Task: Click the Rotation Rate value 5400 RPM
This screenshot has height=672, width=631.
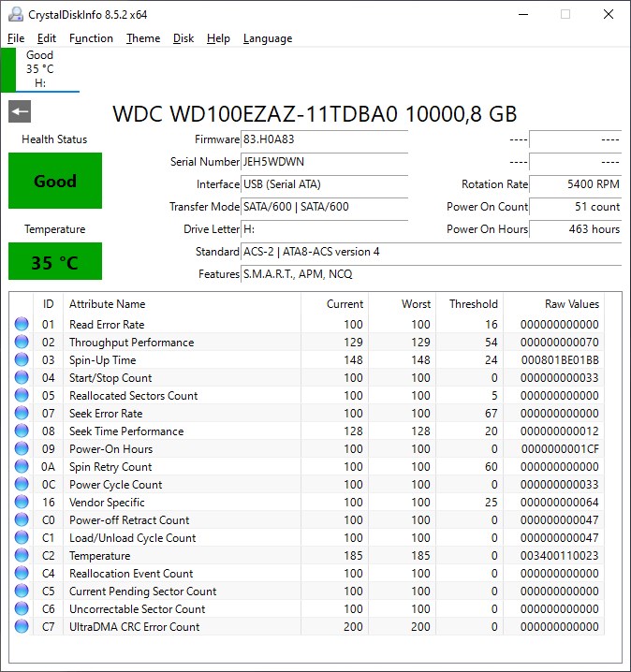Action: point(575,184)
